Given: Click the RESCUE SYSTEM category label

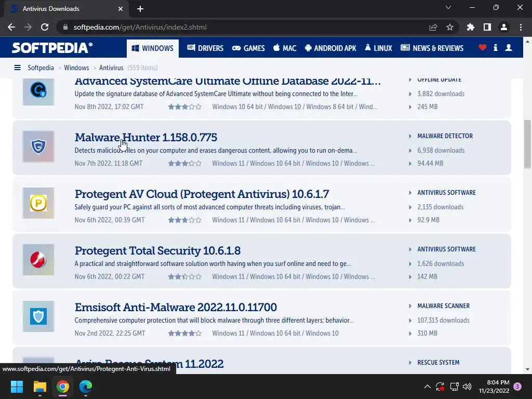Looking at the screenshot, I should pyautogui.click(x=438, y=363).
